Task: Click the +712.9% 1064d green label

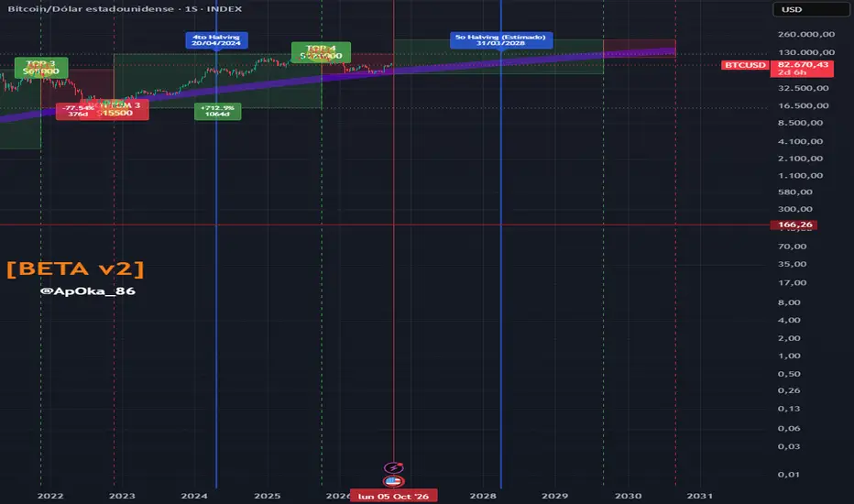Action: (x=217, y=111)
